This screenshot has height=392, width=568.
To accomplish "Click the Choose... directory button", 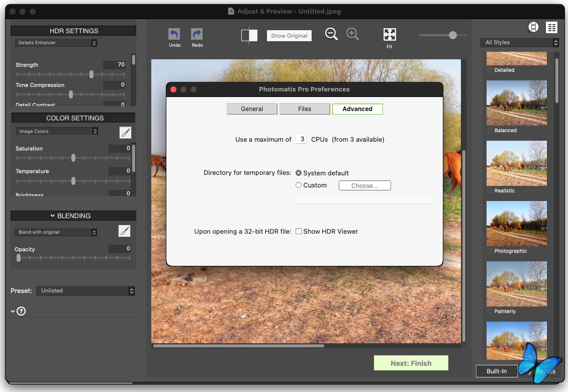I will click(x=365, y=185).
